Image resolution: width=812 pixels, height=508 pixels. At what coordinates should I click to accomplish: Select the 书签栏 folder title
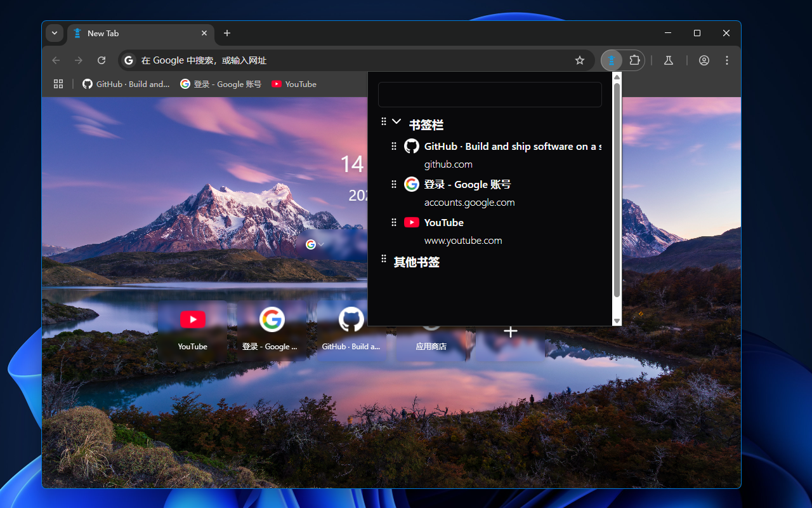(x=426, y=125)
